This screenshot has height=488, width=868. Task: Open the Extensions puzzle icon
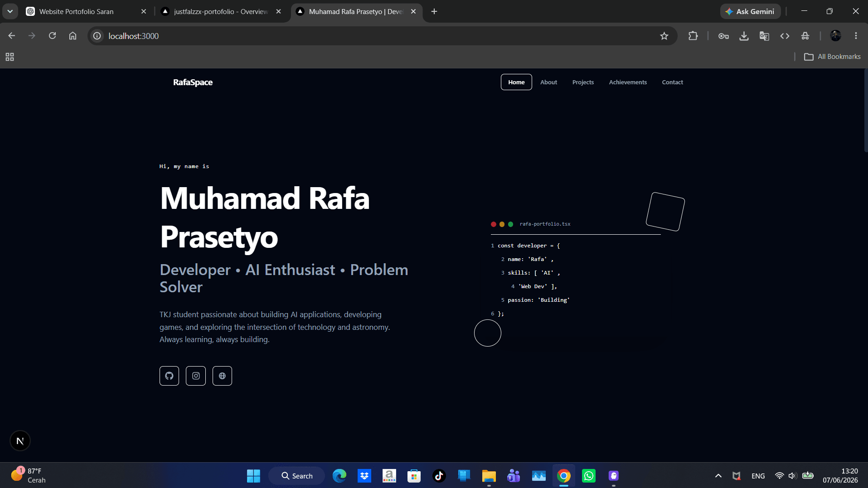[693, 36]
